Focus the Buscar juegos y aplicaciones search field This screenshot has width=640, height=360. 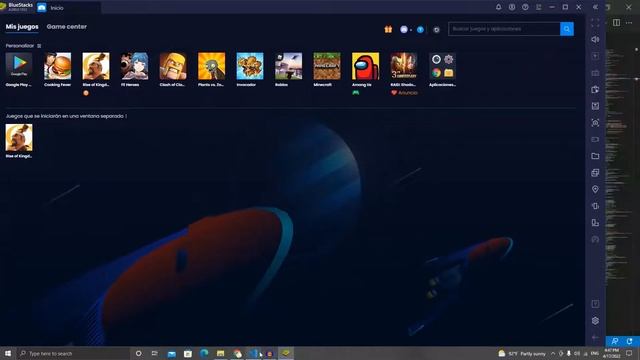point(504,29)
